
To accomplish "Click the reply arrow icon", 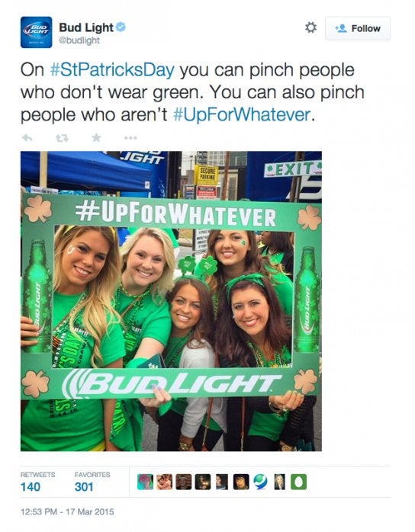I will (27, 138).
